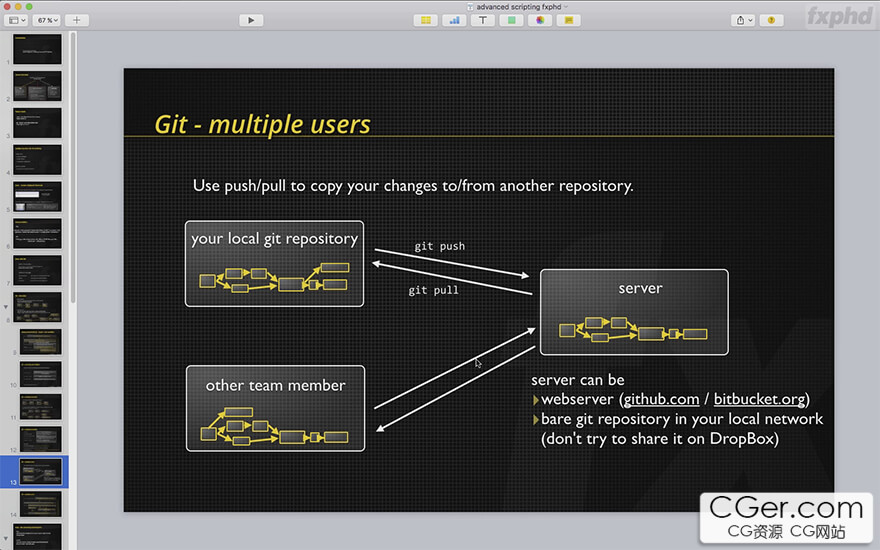The image size is (880, 550).
Task: Select slide 3 thumbnail
Action: [x=38, y=123]
